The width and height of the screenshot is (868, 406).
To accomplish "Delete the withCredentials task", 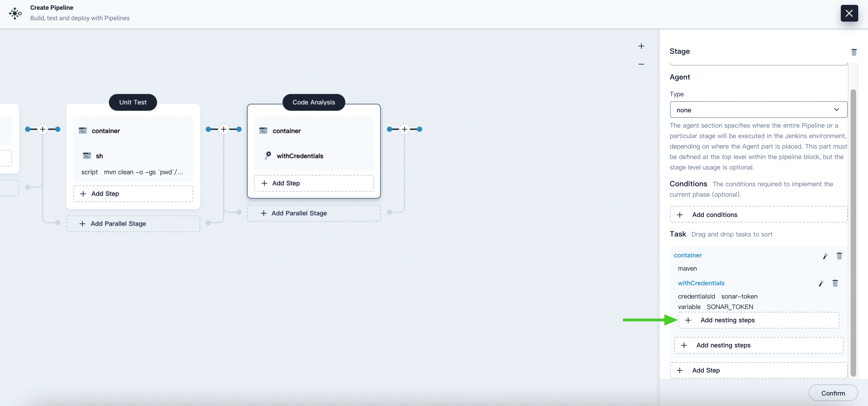I will tap(835, 283).
